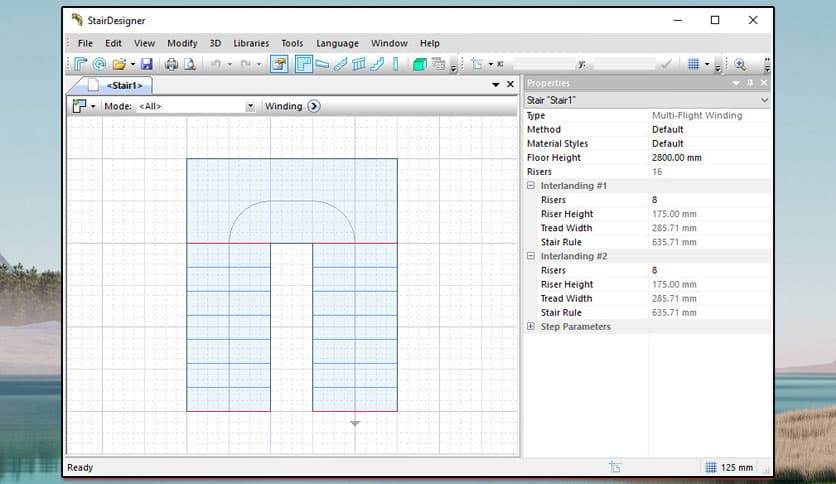
Task: Open the document list dropdown arrow
Action: pyautogui.click(x=496, y=84)
